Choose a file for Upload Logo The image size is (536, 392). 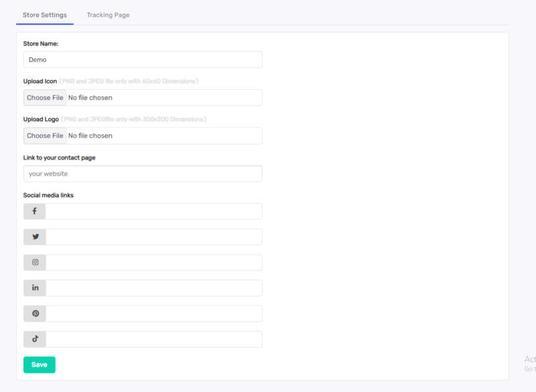[45, 135]
